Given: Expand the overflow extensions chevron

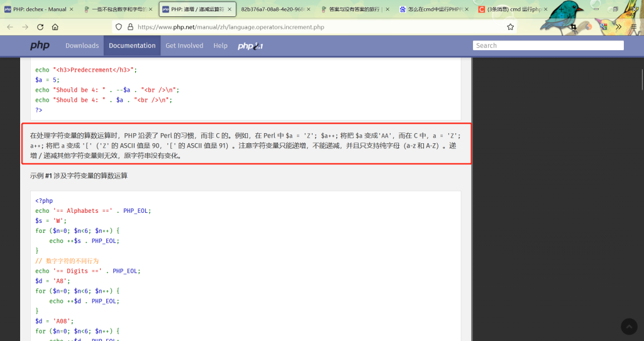Looking at the screenshot, I should pyautogui.click(x=619, y=27).
